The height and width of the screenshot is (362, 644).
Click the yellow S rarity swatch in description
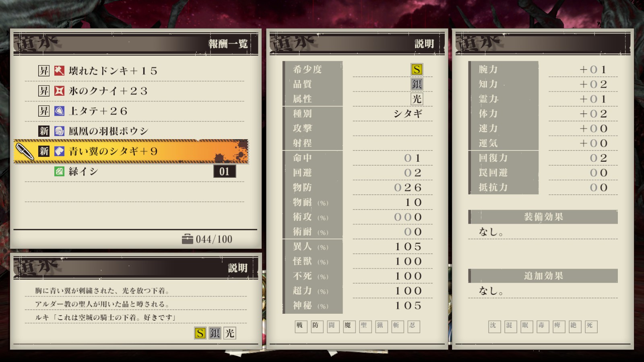pyautogui.click(x=200, y=333)
